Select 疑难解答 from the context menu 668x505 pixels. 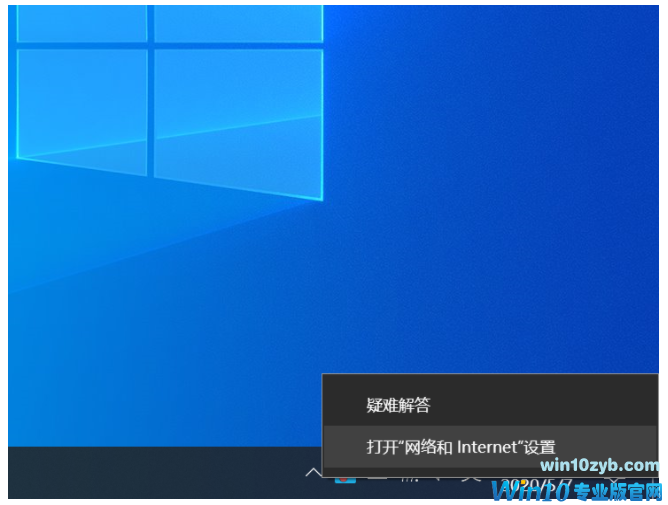pos(398,405)
